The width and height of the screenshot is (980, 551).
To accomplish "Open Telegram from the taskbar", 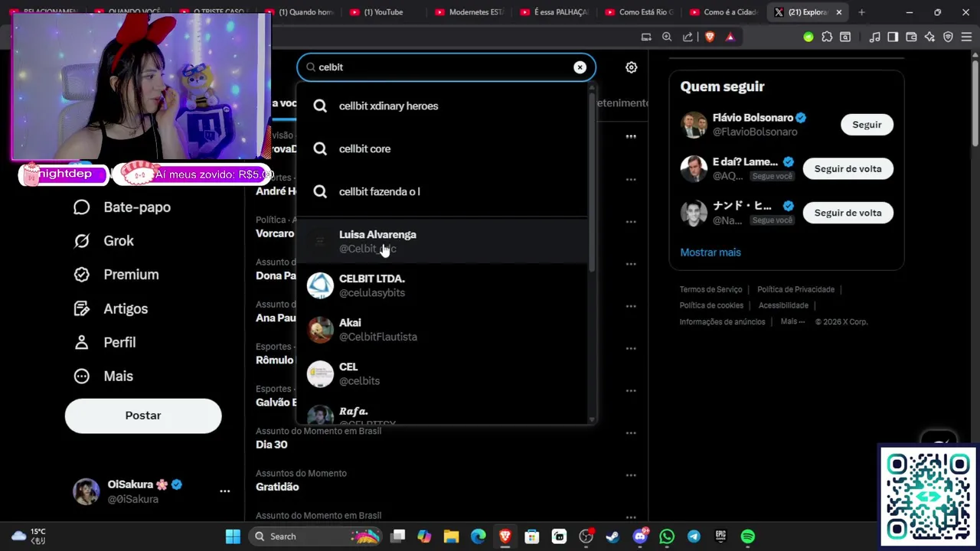I will (x=694, y=536).
